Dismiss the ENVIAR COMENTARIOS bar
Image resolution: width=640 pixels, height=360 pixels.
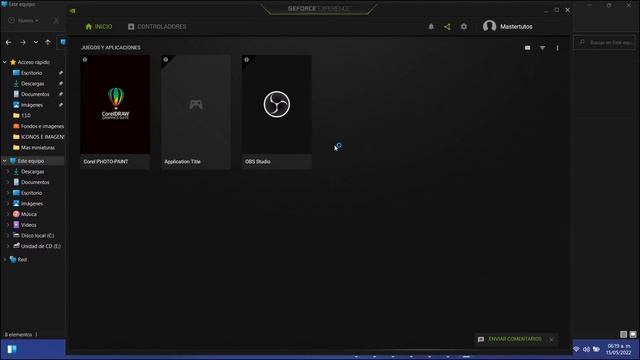552,340
